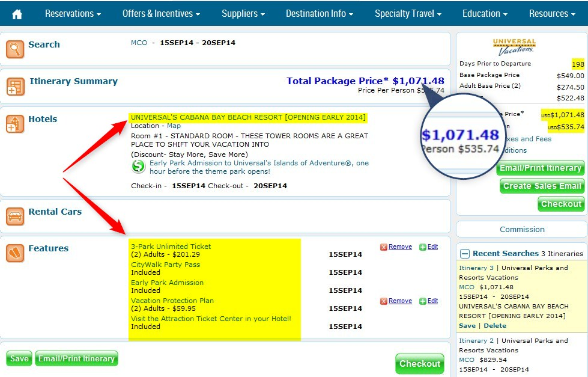Click the Adult Base Price $274.50 value

click(571, 87)
